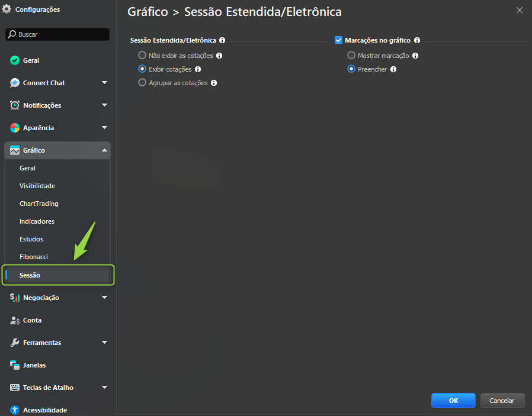Image resolution: width=532 pixels, height=416 pixels.
Task: Click info icon next to Mostrar marcação
Action: pyautogui.click(x=415, y=56)
